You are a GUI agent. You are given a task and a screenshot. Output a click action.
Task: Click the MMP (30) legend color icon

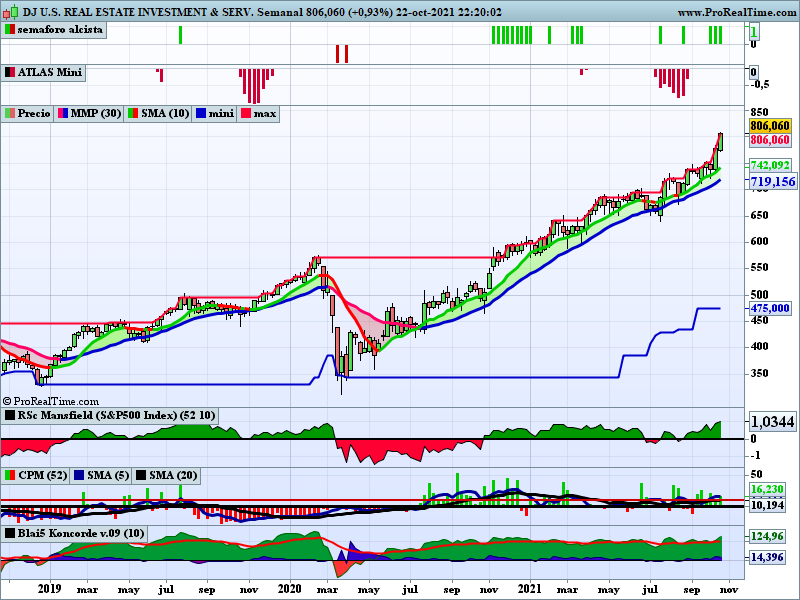pos(63,113)
